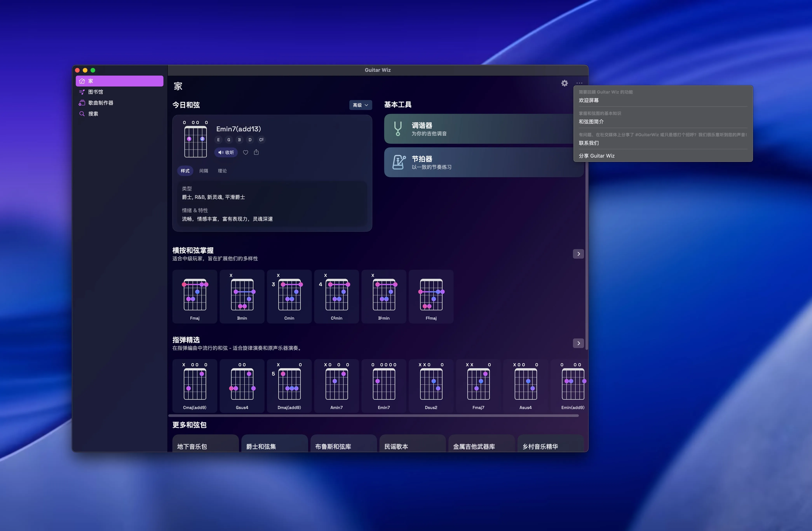Select 家 (Home) in the sidebar
Viewport: 812px width, 531px height.
pyautogui.click(x=119, y=81)
